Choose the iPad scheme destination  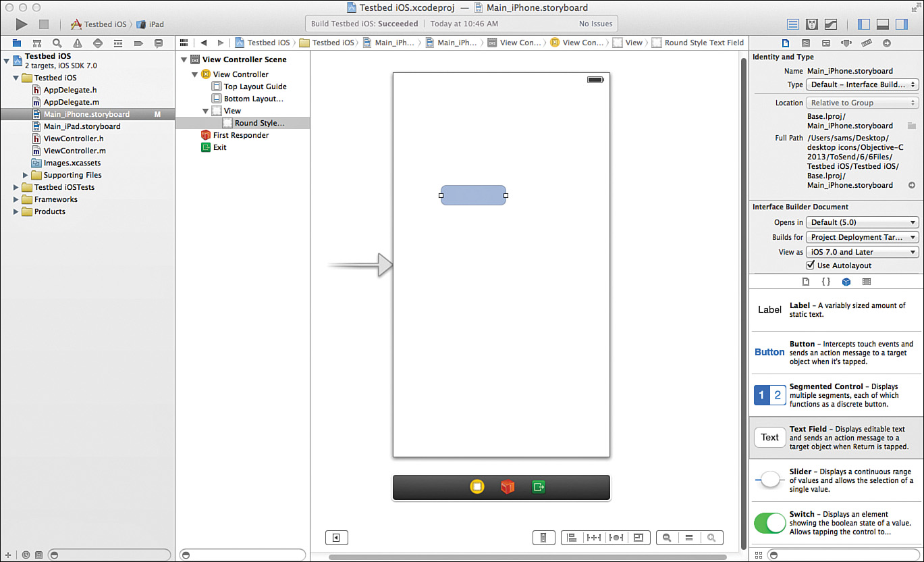[150, 24]
